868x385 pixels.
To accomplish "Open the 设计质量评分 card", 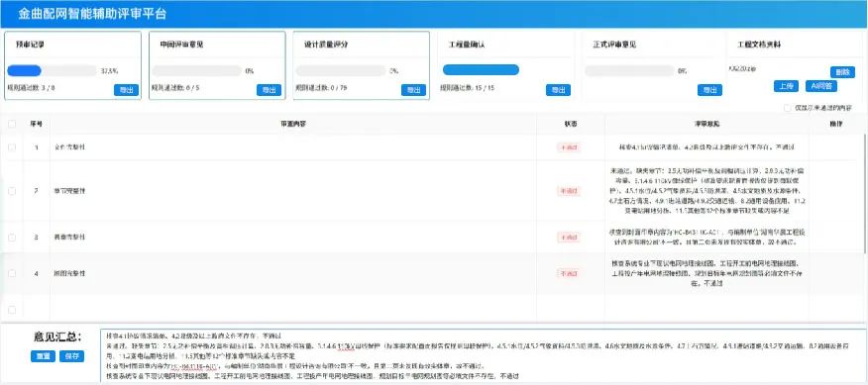I will pyautogui.click(x=361, y=66).
